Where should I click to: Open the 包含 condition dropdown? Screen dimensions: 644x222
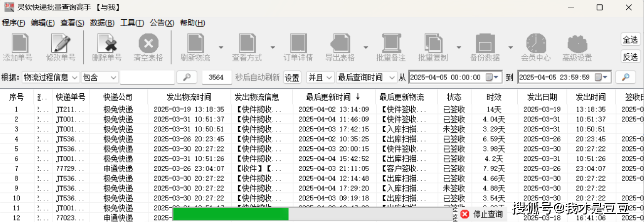(113, 77)
